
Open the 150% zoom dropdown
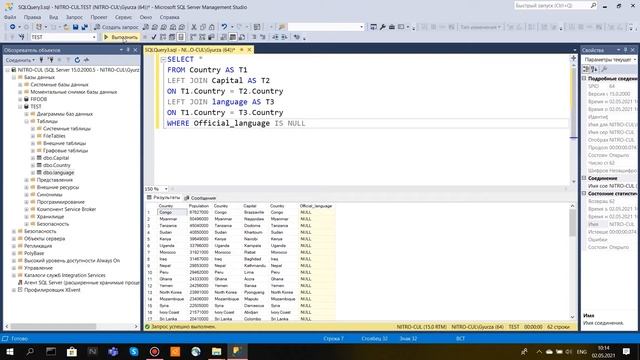click(x=166, y=189)
